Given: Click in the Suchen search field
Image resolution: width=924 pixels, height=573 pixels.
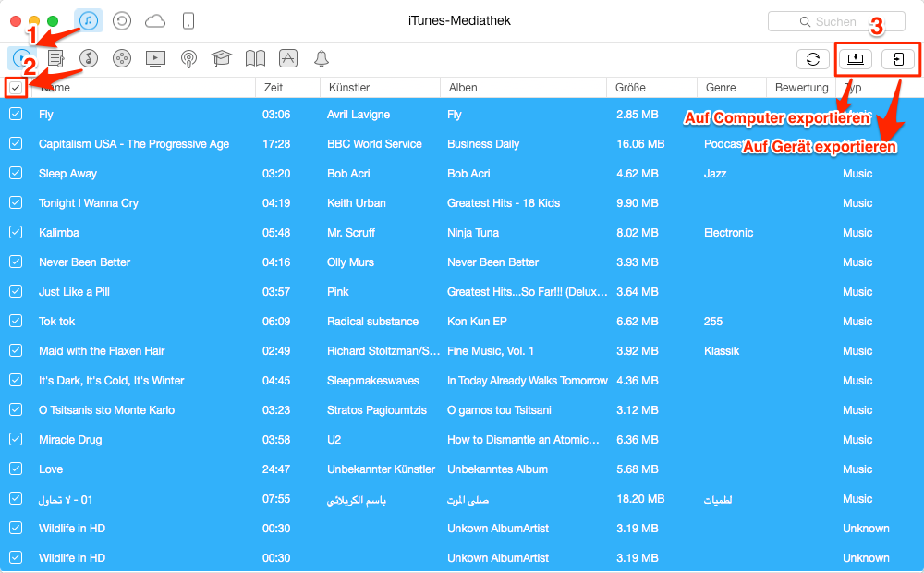Looking at the screenshot, I should pos(836,22).
